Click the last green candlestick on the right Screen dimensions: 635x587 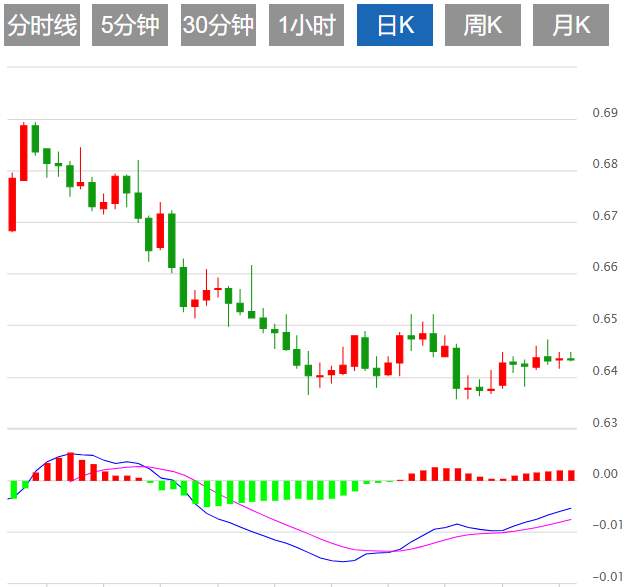[x=571, y=357]
